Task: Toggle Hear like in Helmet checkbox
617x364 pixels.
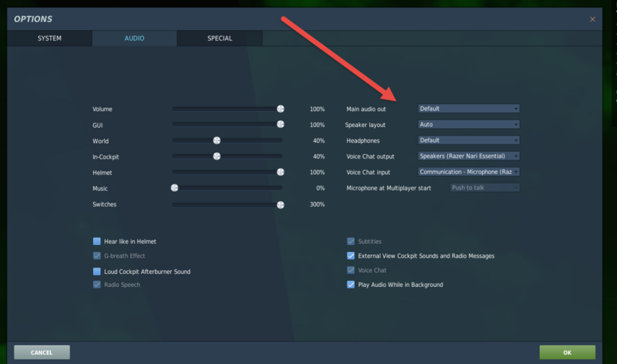Action: click(x=97, y=242)
